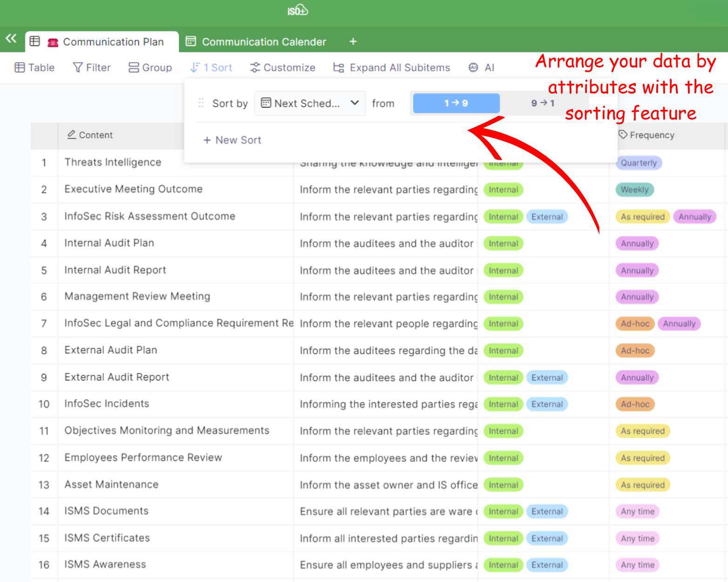The width and height of the screenshot is (728, 582).
Task: Click the New Sort button
Action: [x=232, y=140]
